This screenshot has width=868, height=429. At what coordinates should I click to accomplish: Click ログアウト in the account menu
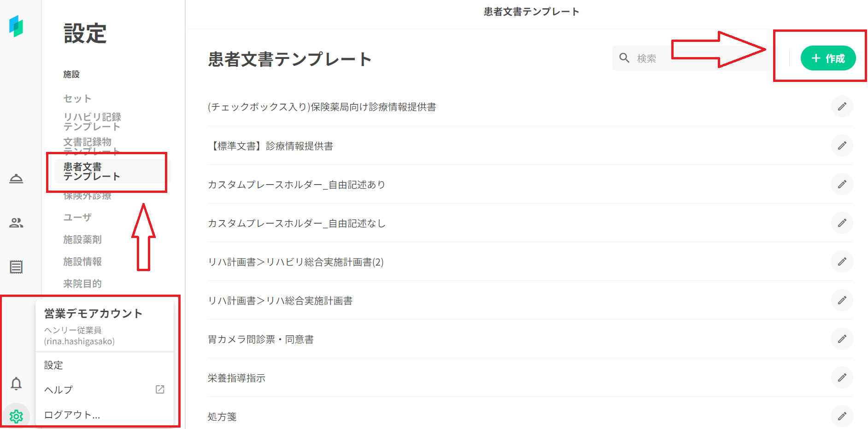[x=72, y=415]
